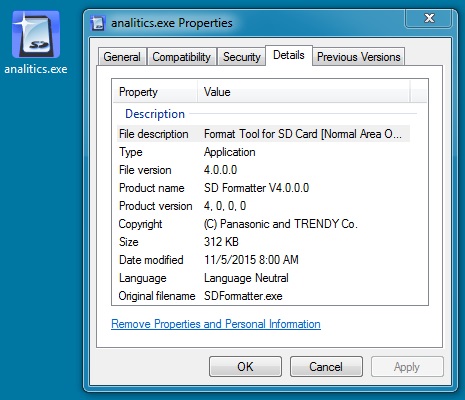The height and width of the screenshot is (400, 465).
Task: Go to the Previous Versions tab
Action: [359, 57]
